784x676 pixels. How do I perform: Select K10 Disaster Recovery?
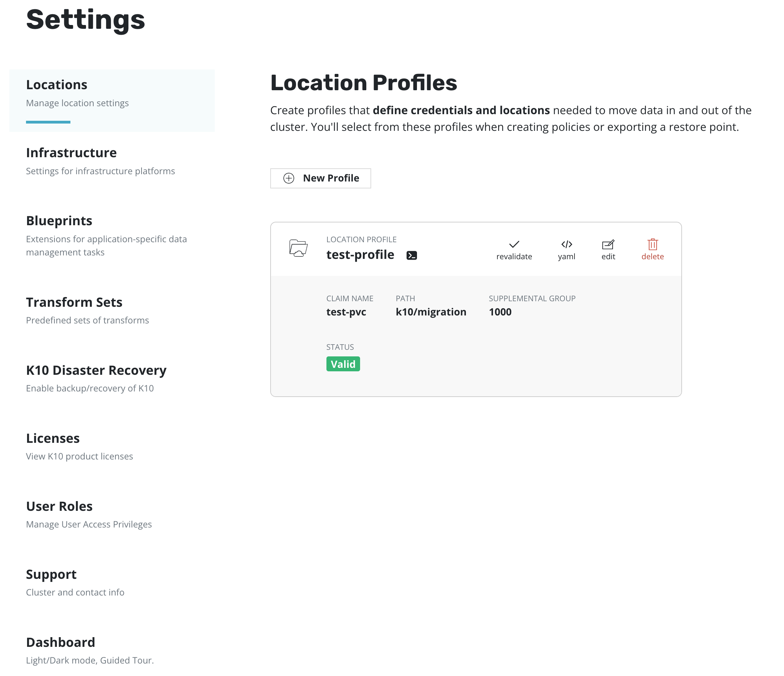pyautogui.click(x=96, y=370)
